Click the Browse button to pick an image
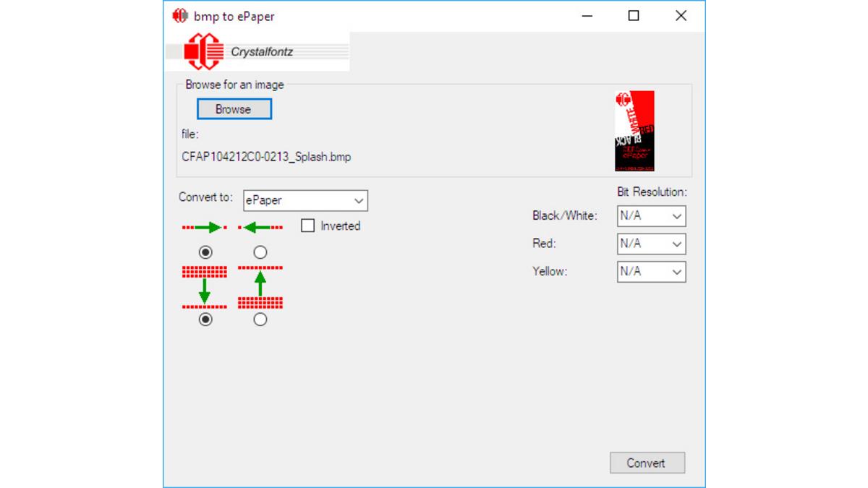 tap(234, 108)
